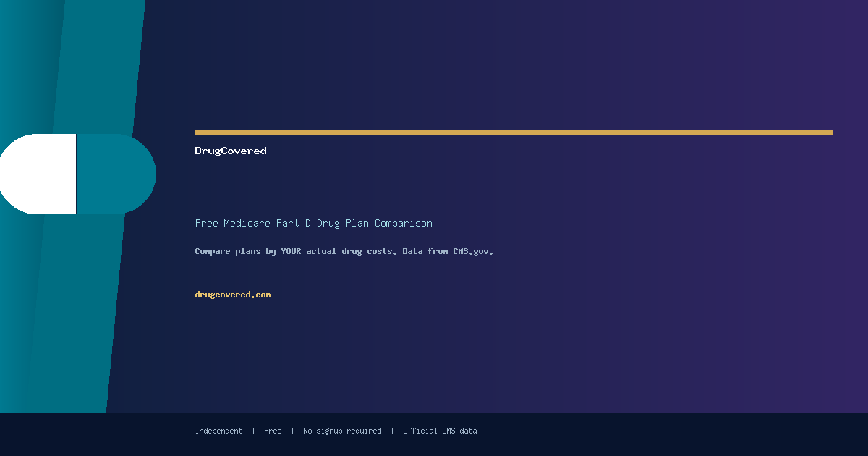Click the DrugCovered brand title

coord(231,151)
